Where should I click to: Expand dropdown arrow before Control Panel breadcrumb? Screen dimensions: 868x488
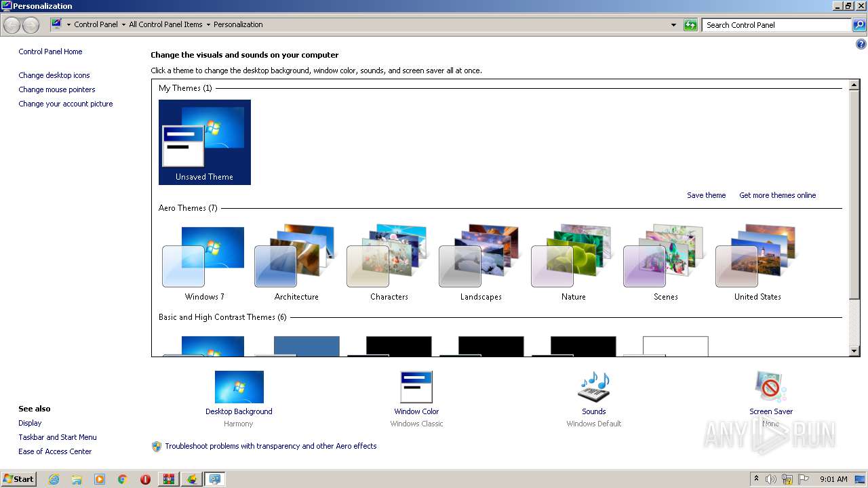pos(68,25)
